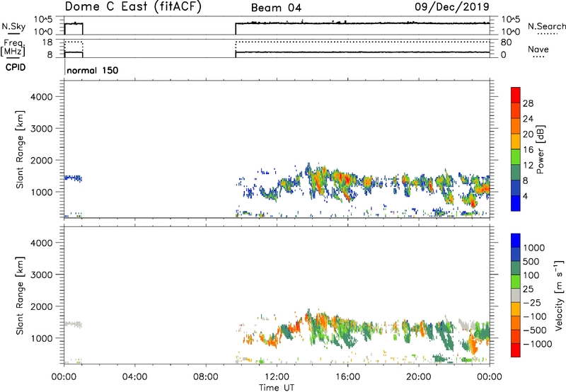Click the 'Velocity [m s-1]' color bar label
Viewport: 566px width, 392px height.
(558, 295)
